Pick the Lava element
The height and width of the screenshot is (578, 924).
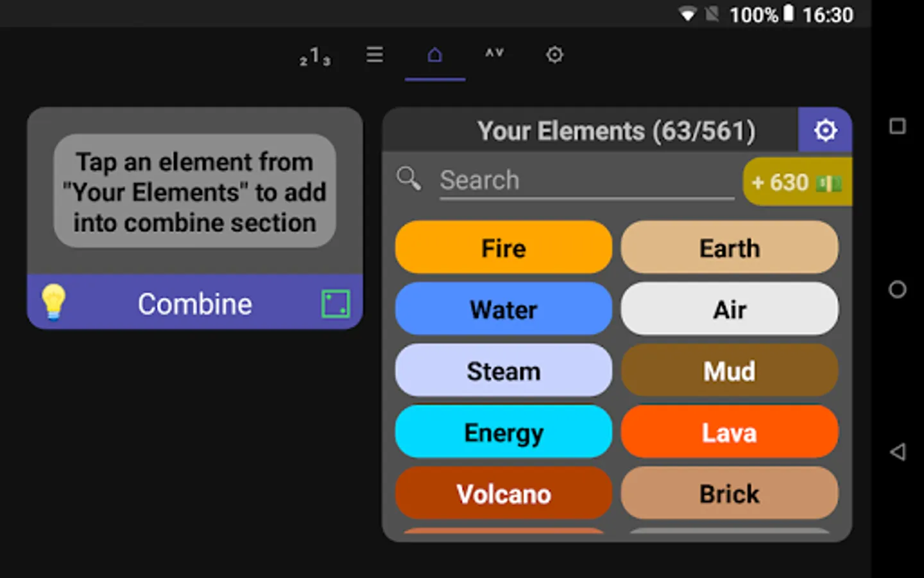tap(729, 432)
